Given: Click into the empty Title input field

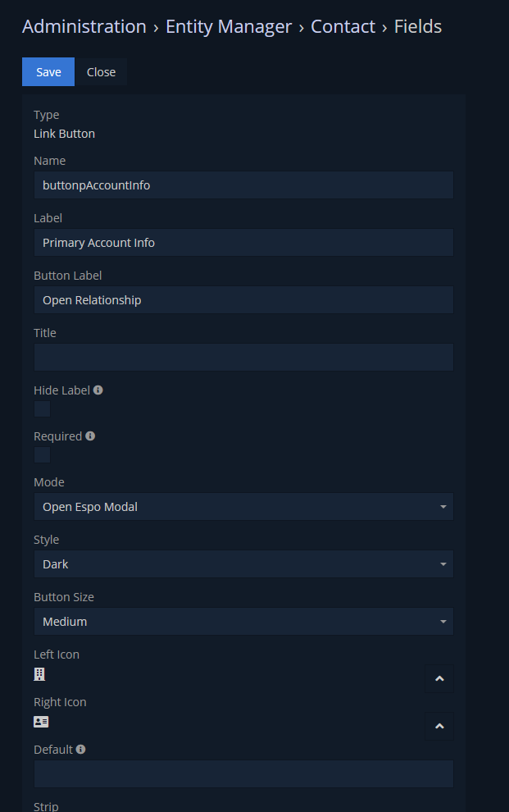Looking at the screenshot, I should tap(243, 358).
